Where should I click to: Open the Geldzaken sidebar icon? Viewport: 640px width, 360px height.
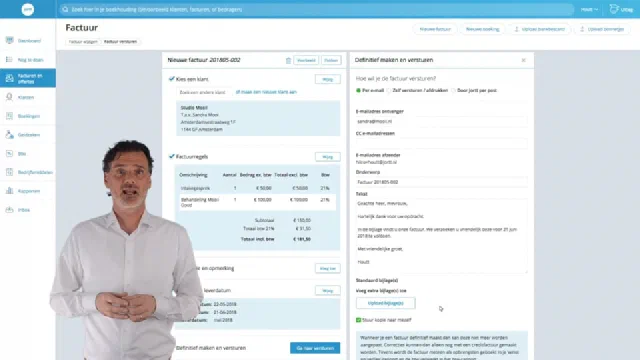pyautogui.click(x=9, y=135)
